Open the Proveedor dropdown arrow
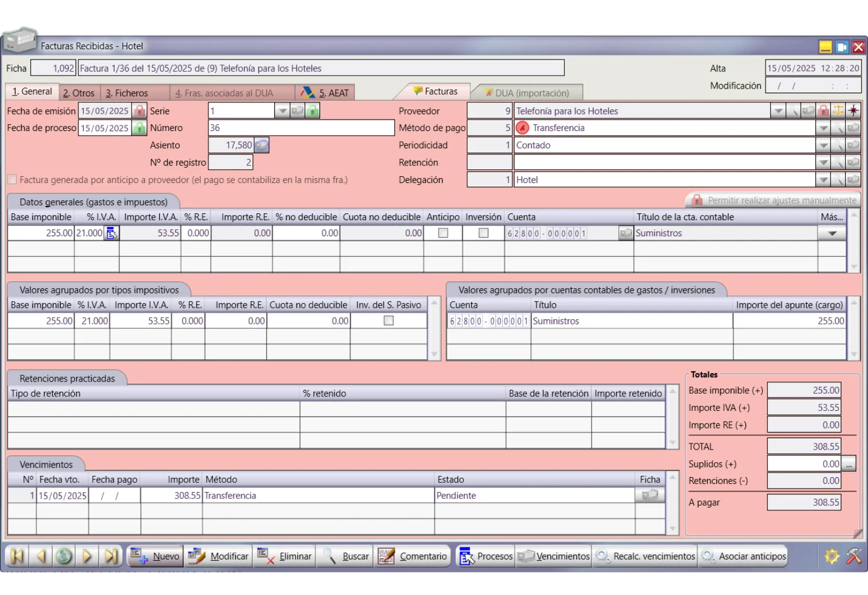868x595 pixels. pos(778,111)
